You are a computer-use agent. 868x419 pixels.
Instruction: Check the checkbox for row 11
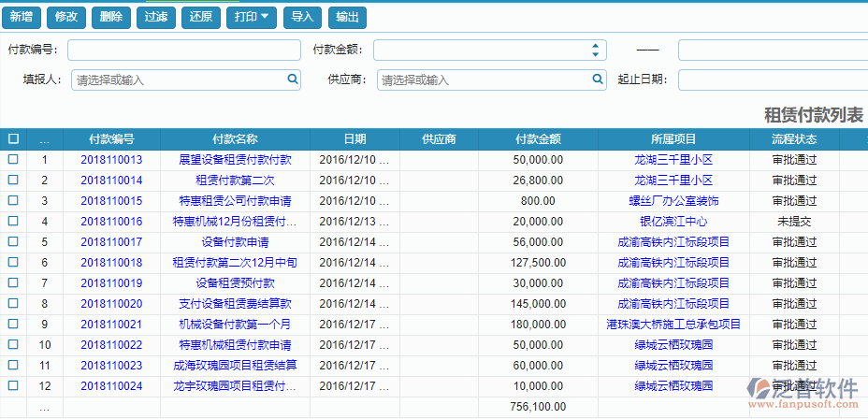pyautogui.click(x=13, y=365)
